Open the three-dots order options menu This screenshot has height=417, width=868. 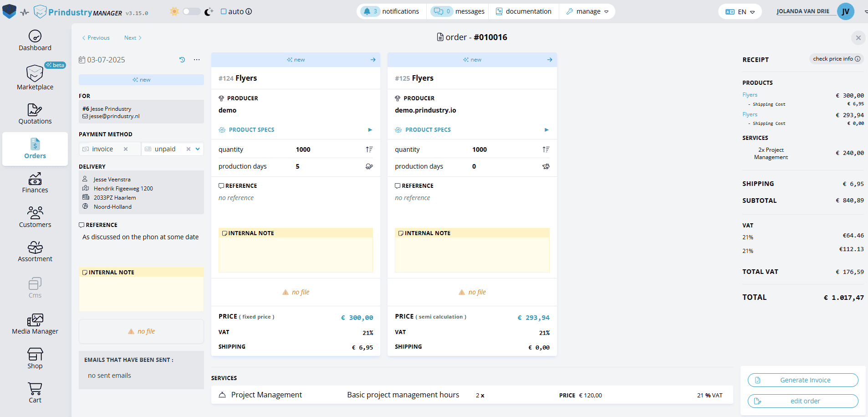197,60
